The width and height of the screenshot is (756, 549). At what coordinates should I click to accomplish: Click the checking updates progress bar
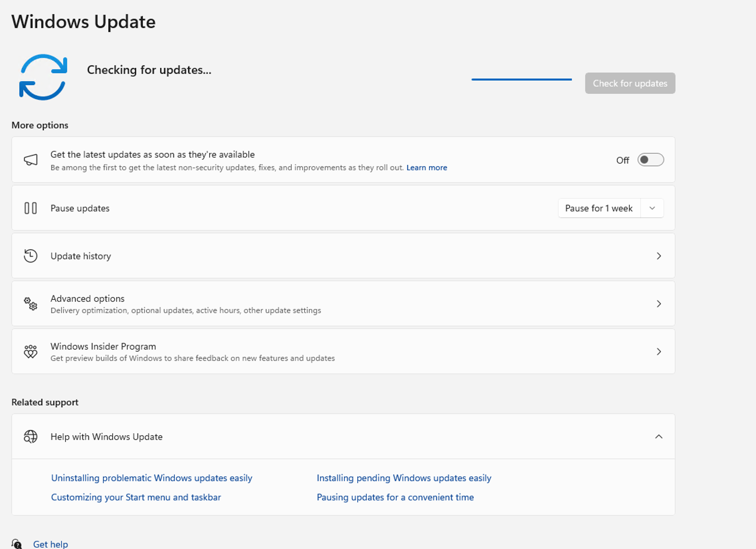(x=521, y=79)
